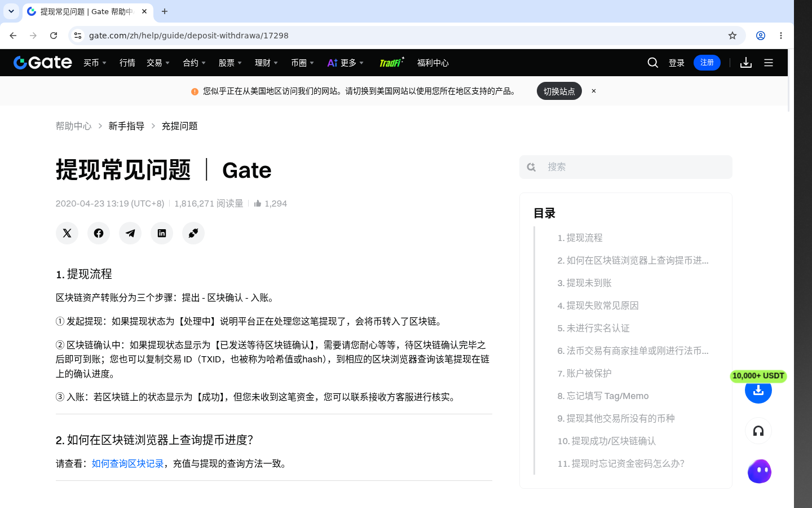Copy article link icon
The image size is (812, 508).
click(x=193, y=233)
